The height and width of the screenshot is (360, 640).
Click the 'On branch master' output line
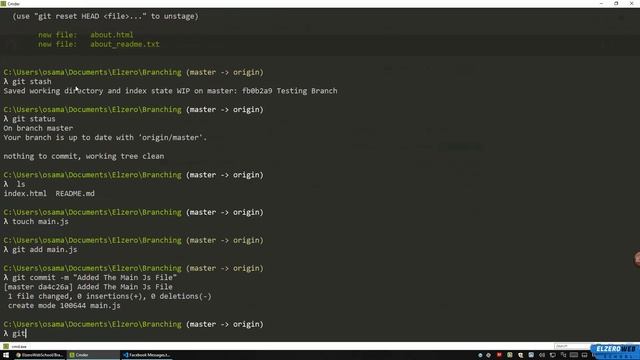38,128
